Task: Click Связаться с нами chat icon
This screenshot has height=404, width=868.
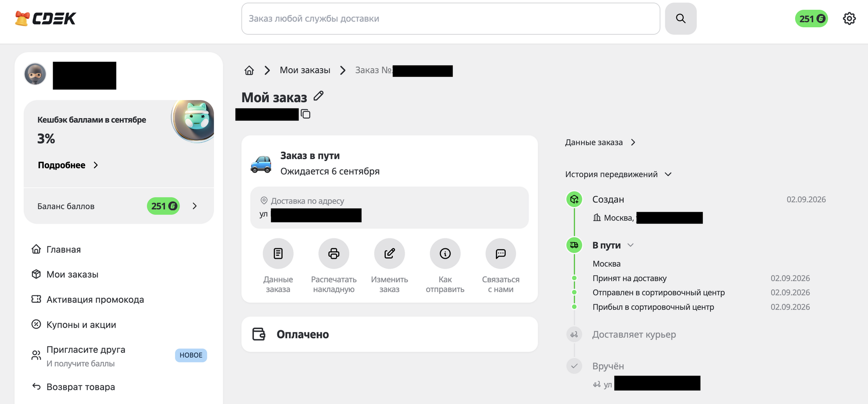Action: [501, 254]
